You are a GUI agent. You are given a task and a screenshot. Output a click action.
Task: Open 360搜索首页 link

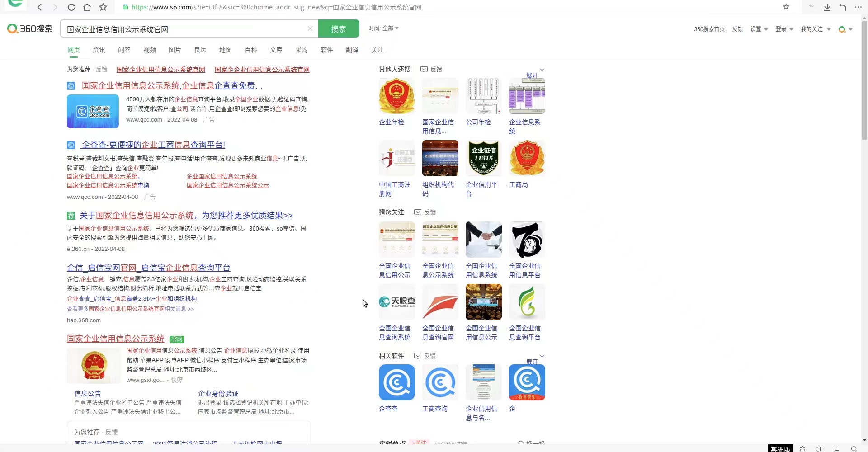pyautogui.click(x=709, y=29)
